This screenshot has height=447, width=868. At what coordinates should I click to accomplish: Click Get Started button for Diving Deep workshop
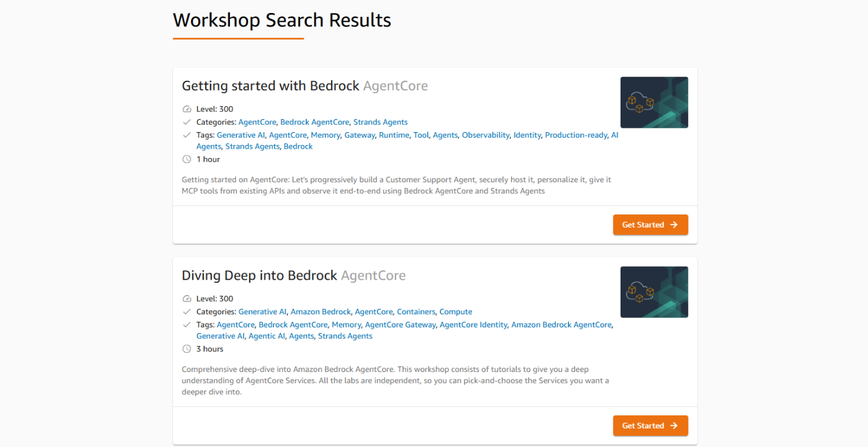coord(650,425)
